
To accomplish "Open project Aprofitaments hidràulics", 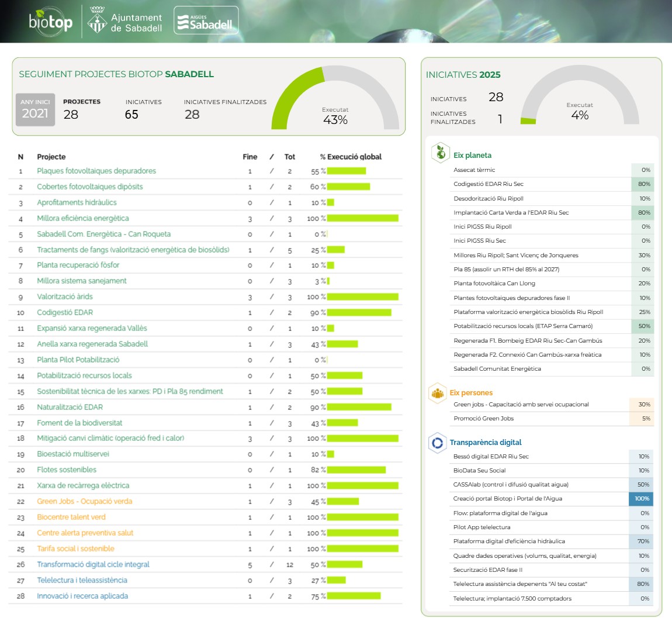I will [x=77, y=202].
